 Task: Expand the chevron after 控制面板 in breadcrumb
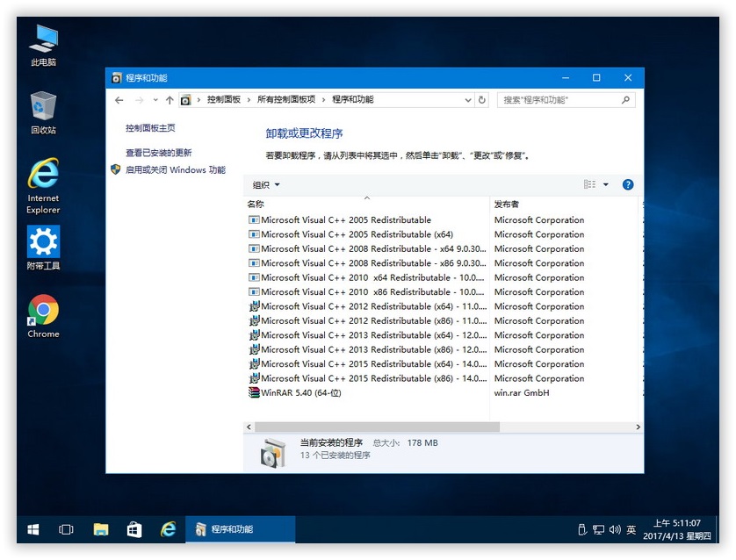click(249, 100)
